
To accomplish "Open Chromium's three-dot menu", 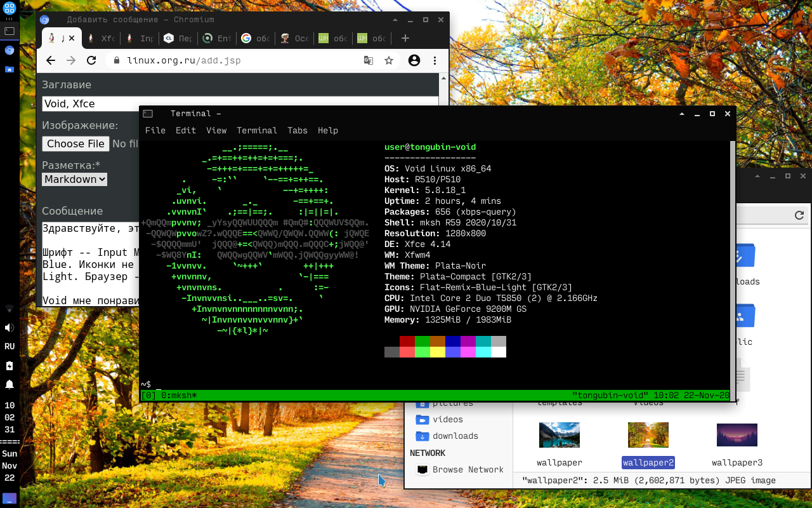I will (x=435, y=60).
